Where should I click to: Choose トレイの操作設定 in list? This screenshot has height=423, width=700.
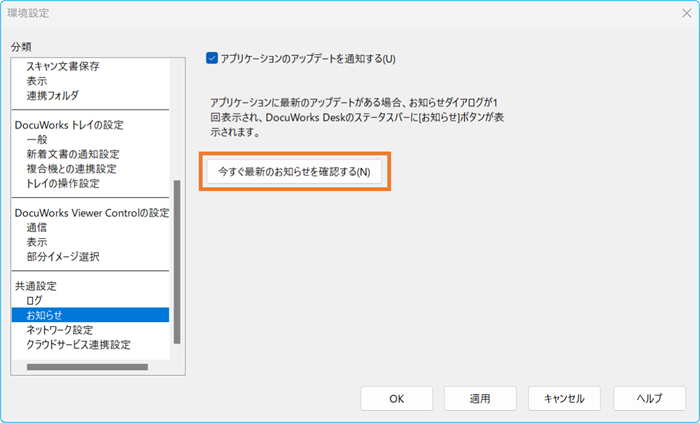point(62,184)
